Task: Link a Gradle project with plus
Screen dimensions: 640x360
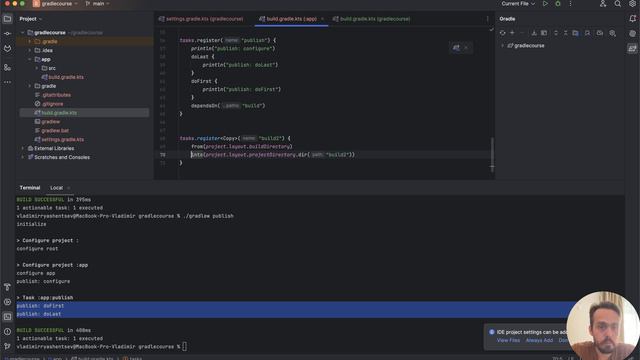Action: pyautogui.click(x=512, y=33)
